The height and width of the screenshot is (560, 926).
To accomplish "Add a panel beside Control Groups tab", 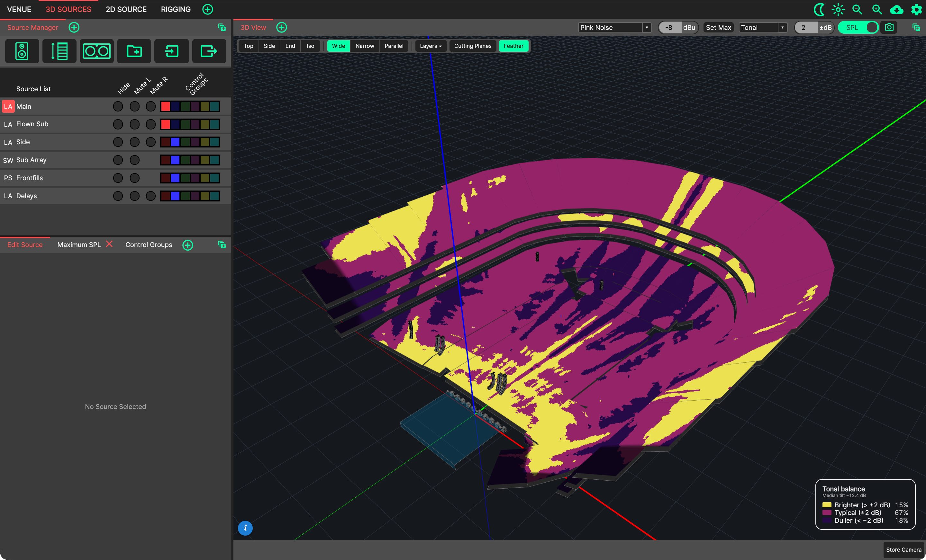I will point(187,245).
